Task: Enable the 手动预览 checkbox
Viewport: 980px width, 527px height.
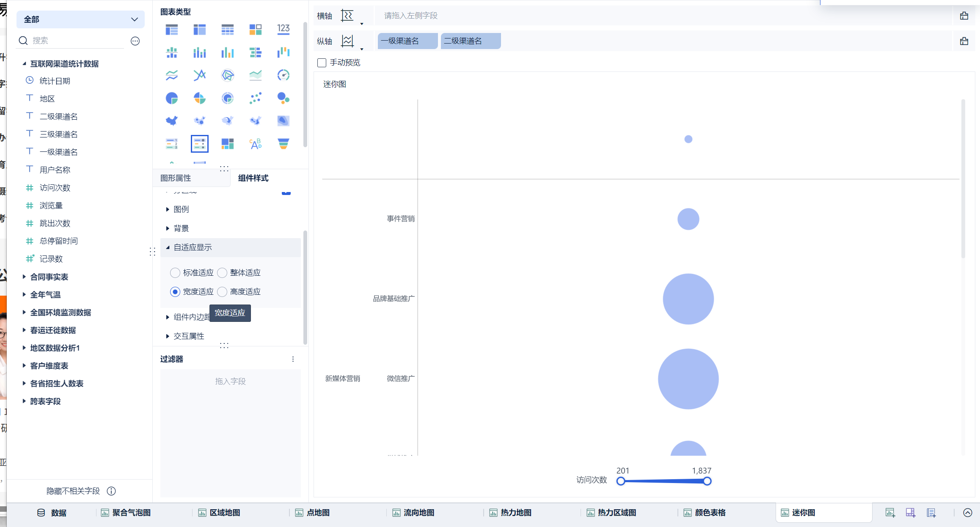Action: (x=322, y=63)
